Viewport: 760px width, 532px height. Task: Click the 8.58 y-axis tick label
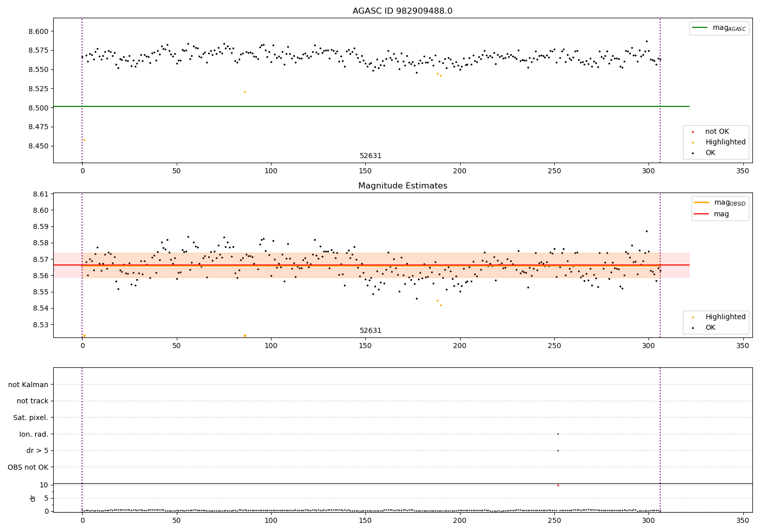[x=41, y=243]
